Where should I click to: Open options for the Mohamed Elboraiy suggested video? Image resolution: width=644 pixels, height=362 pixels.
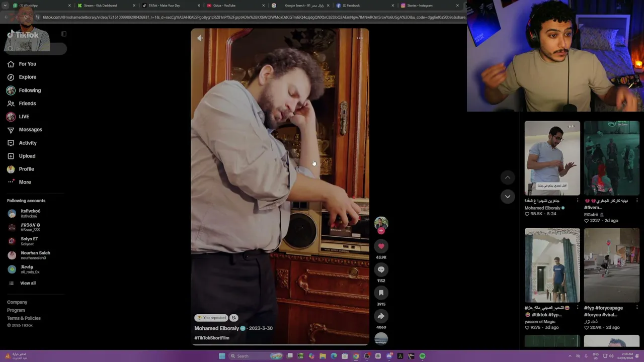tap(578, 201)
